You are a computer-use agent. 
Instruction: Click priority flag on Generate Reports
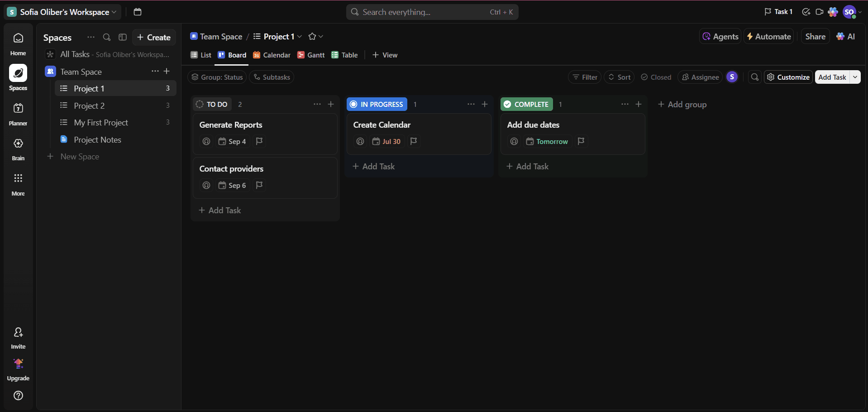[259, 141]
